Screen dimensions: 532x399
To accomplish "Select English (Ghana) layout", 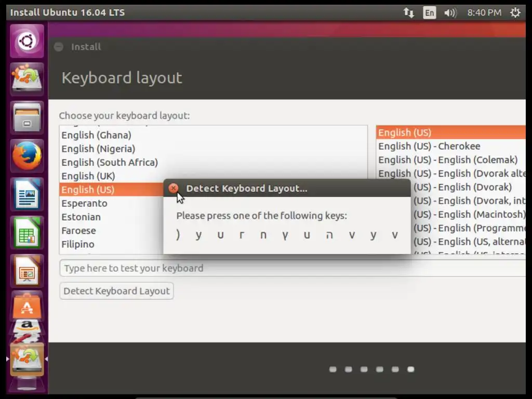I will click(213, 135).
